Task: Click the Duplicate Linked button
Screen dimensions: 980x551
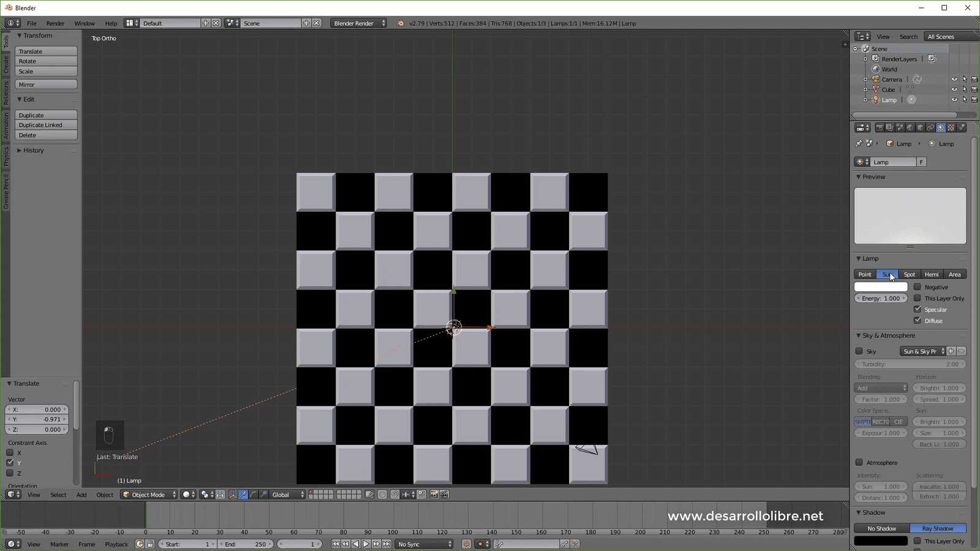Action: 47,125
